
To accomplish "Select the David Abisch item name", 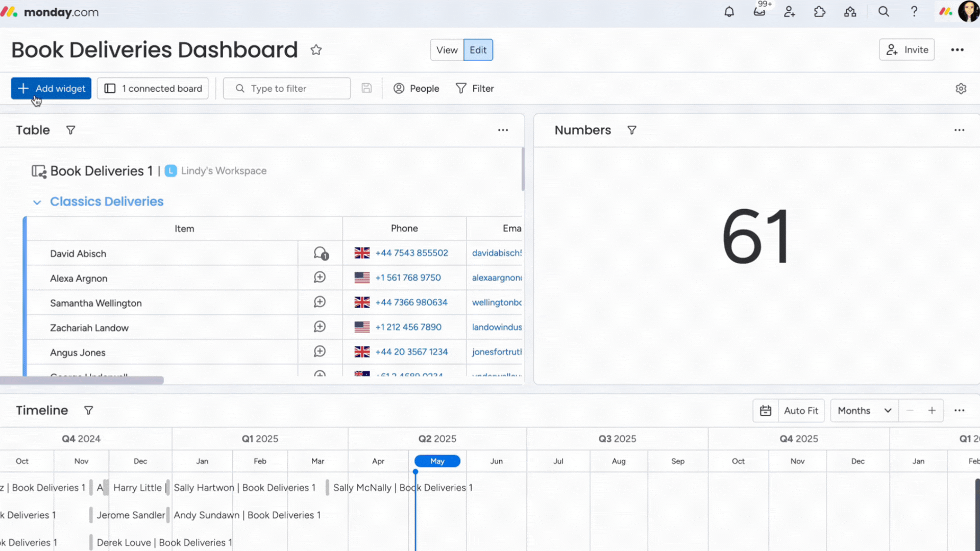I will [78, 254].
